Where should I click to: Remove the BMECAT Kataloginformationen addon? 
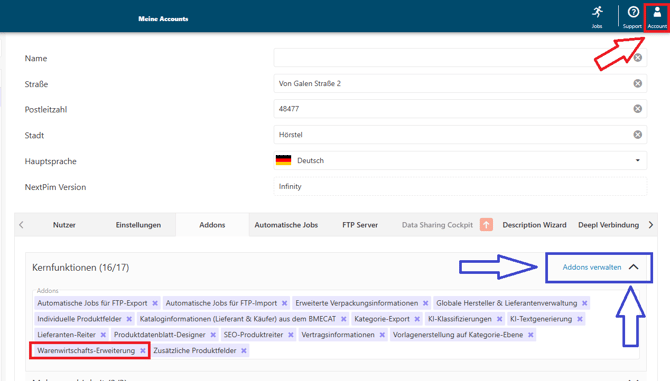click(x=344, y=319)
